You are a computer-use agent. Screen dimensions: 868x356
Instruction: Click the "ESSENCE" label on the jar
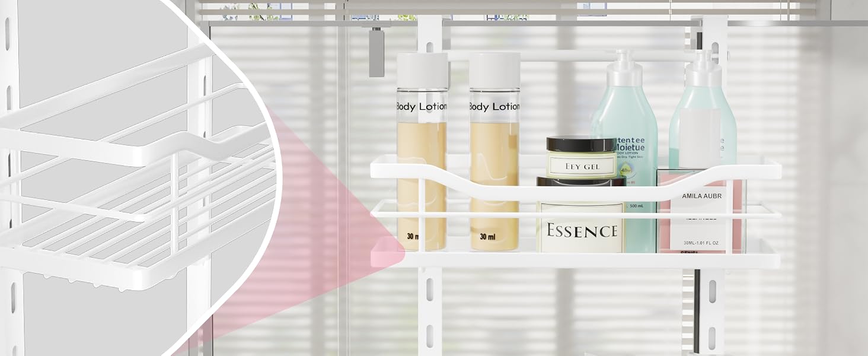point(581,231)
